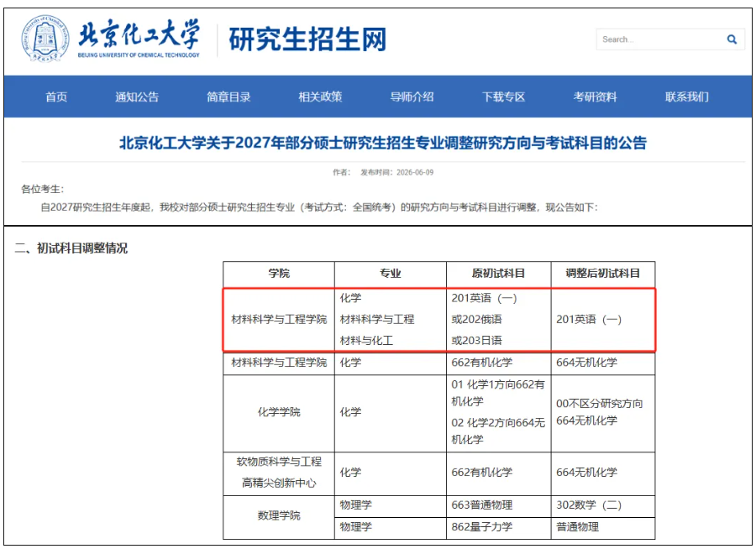Click the 作者 label
Viewport: 756px width, 554px height.
[341, 172]
